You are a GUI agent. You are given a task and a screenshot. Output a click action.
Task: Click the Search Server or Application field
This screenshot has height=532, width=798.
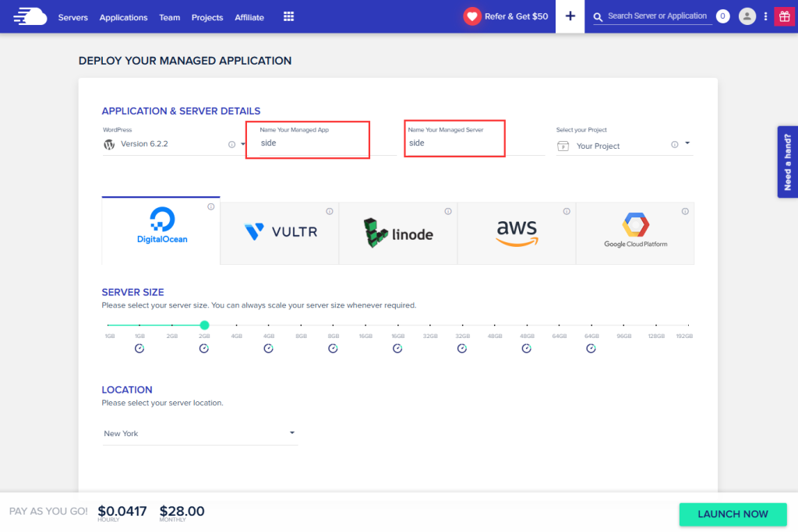[657, 16]
